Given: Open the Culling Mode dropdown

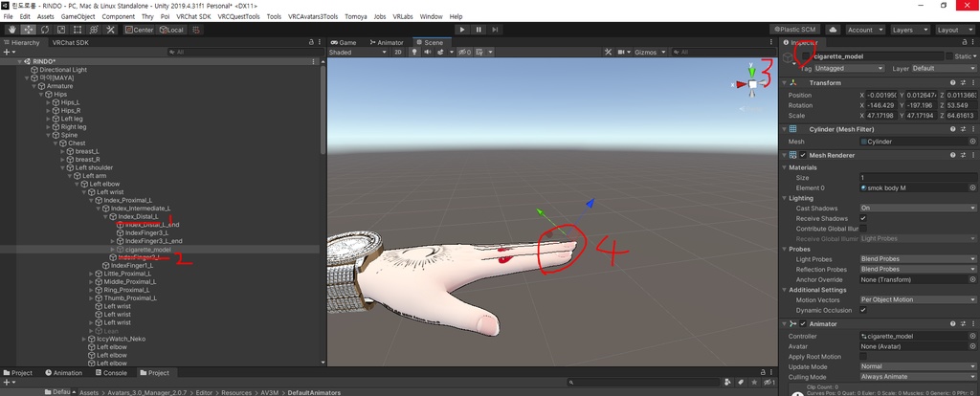Looking at the screenshot, I should coord(918,377).
